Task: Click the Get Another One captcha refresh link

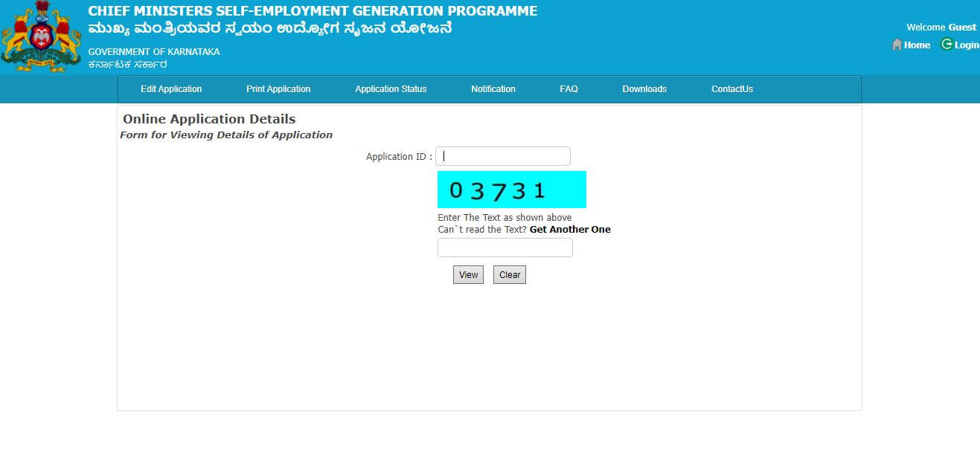Action: 570,229
